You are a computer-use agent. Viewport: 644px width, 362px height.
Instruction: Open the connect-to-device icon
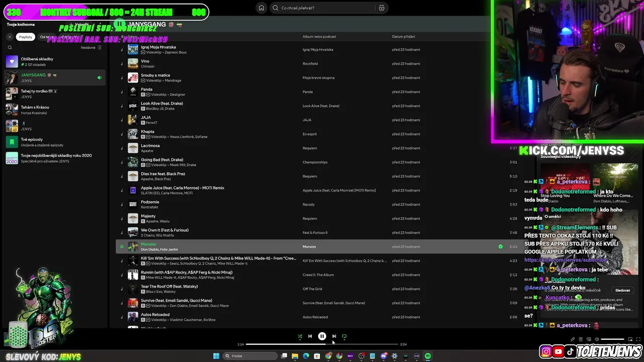pos(589,339)
